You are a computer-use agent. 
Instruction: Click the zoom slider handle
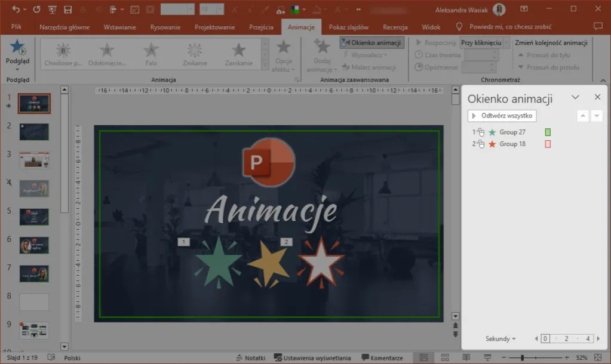click(x=522, y=357)
